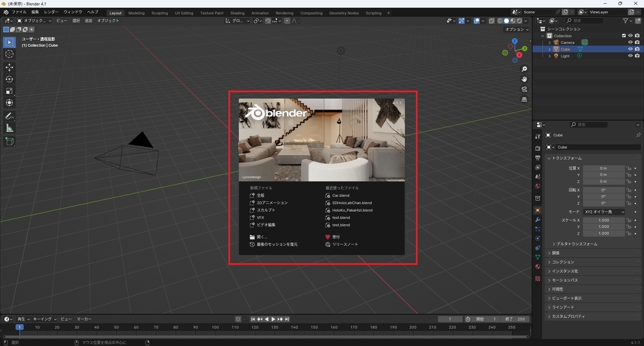This screenshot has height=346, width=644.
Task: Select the Cursor tool in the left toolbar
Action: click(10, 54)
